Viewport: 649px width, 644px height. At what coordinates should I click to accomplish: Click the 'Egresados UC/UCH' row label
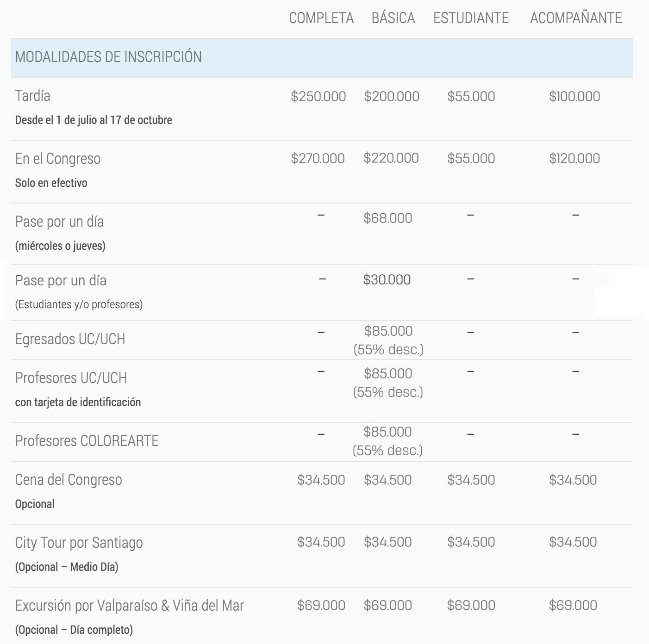click(70, 339)
